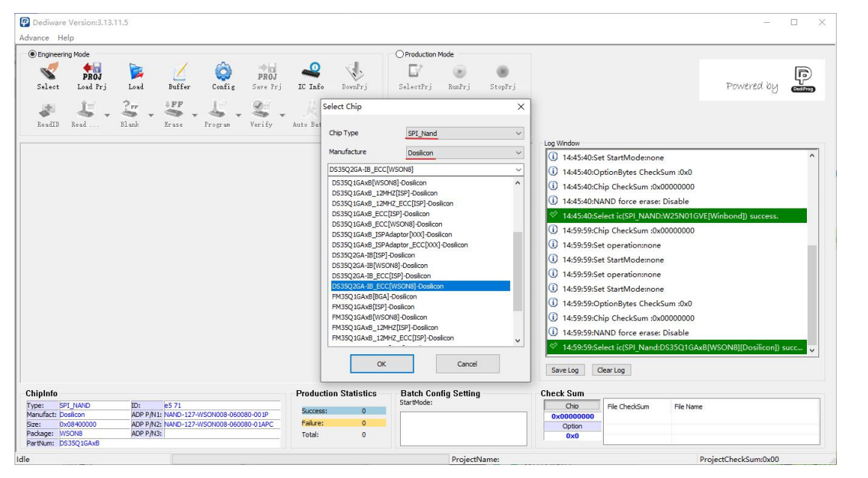Select Production Mode radio button
This screenshot has height=478, width=868.
click(x=400, y=54)
